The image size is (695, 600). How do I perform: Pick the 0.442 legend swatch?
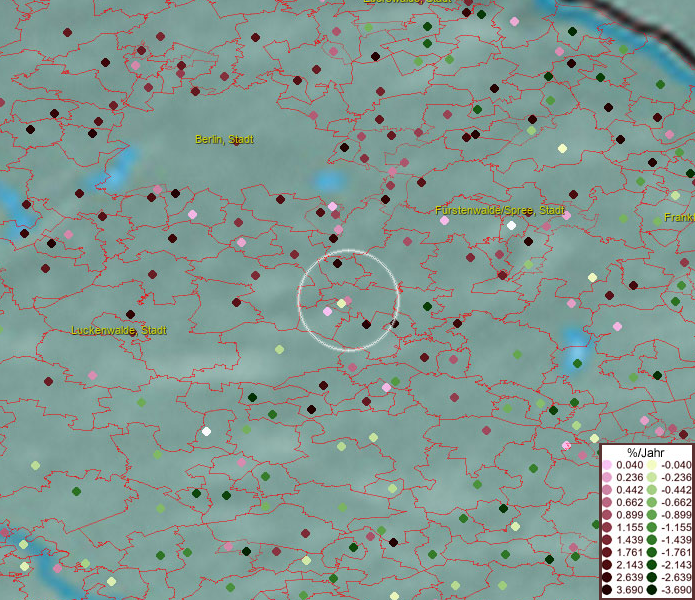(x=607, y=490)
